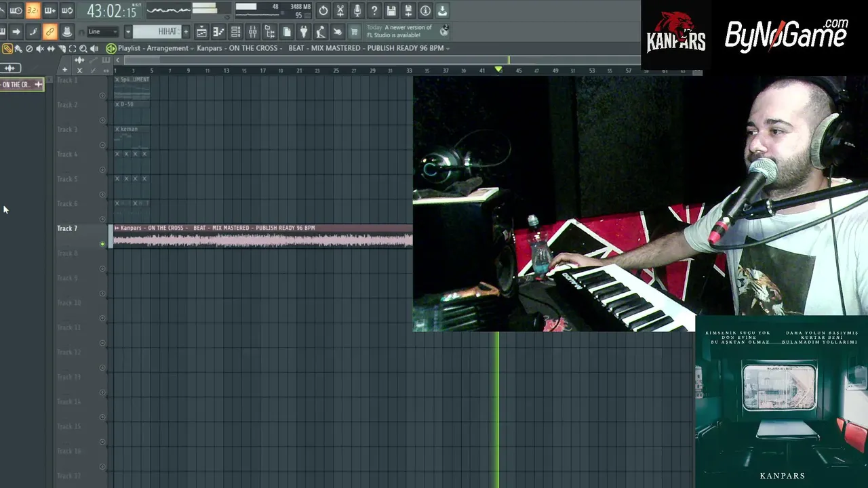
Task: Select the ON THE CR.. audio clip in picker
Action: 22,85
